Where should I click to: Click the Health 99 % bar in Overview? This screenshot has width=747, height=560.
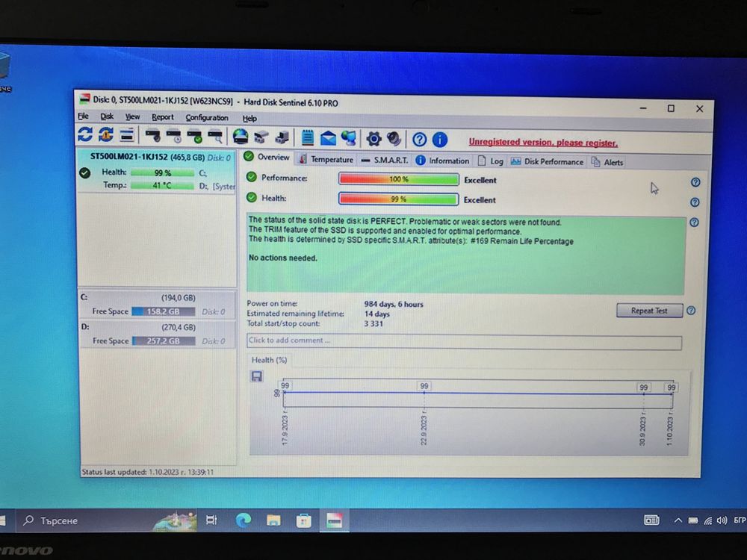(398, 199)
